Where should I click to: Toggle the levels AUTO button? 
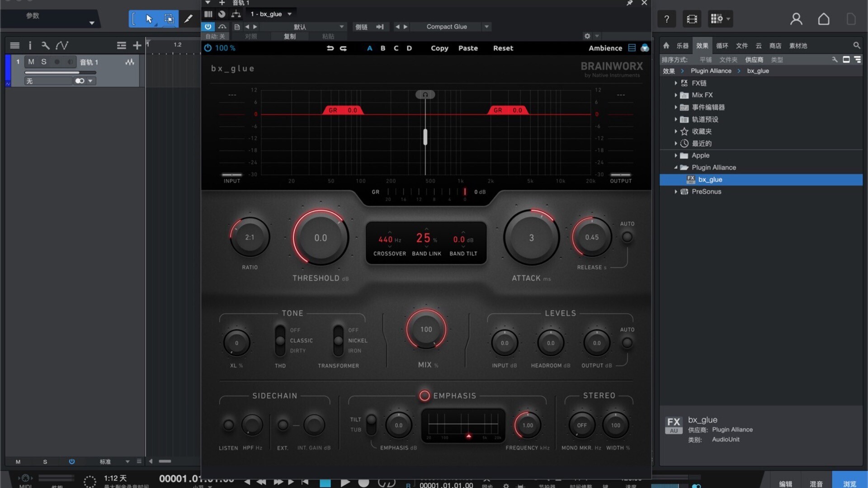point(627,343)
